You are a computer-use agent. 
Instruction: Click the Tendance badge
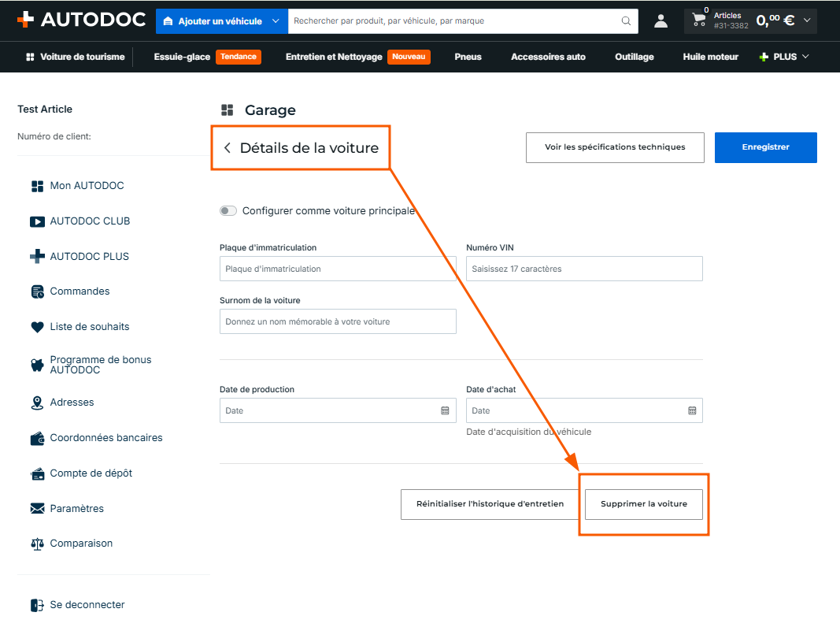239,57
